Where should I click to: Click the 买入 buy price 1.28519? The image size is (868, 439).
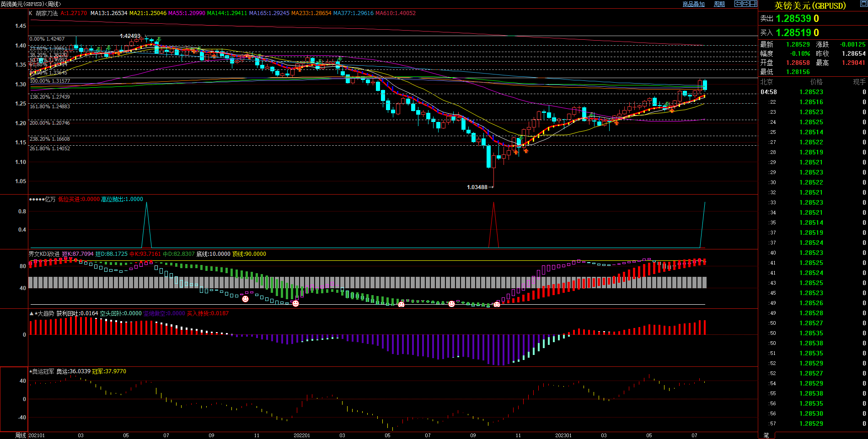pyautogui.click(x=794, y=33)
